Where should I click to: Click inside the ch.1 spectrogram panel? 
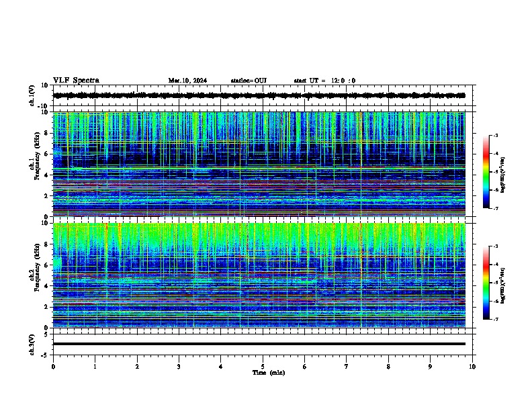pos(259,164)
